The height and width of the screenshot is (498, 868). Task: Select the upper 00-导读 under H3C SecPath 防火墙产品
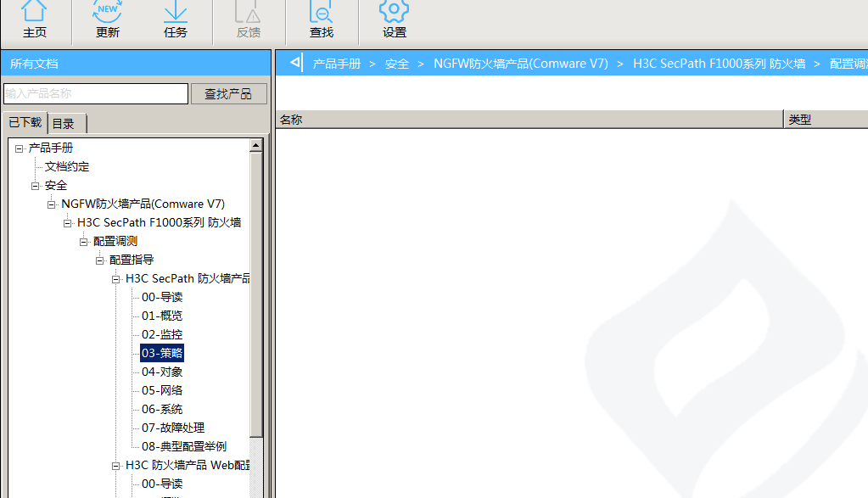tap(162, 297)
